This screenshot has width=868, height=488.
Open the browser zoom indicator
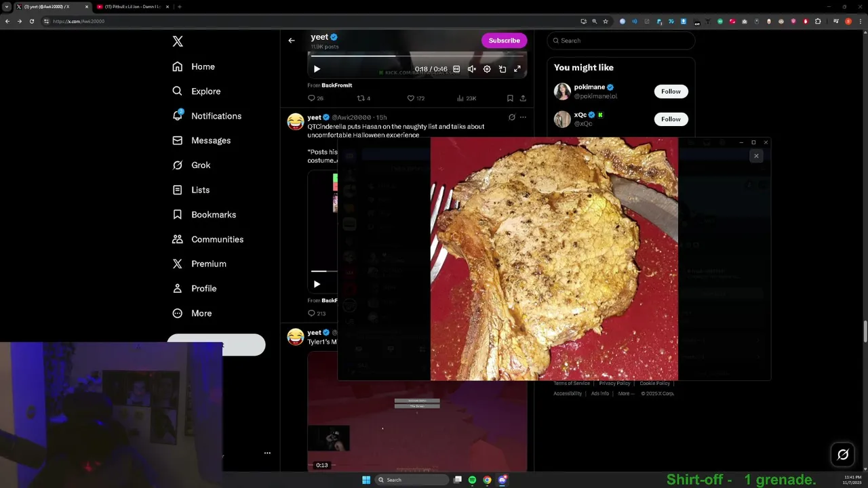pyautogui.click(x=595, y=21)
